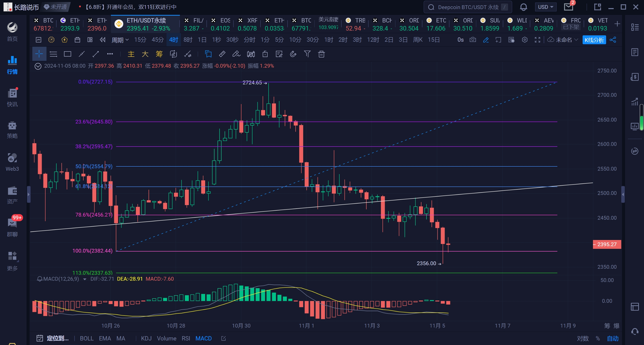The width and height of the screenshot is (644, 345).
Task: Click the % percent scale button
Action: [597, 338]
